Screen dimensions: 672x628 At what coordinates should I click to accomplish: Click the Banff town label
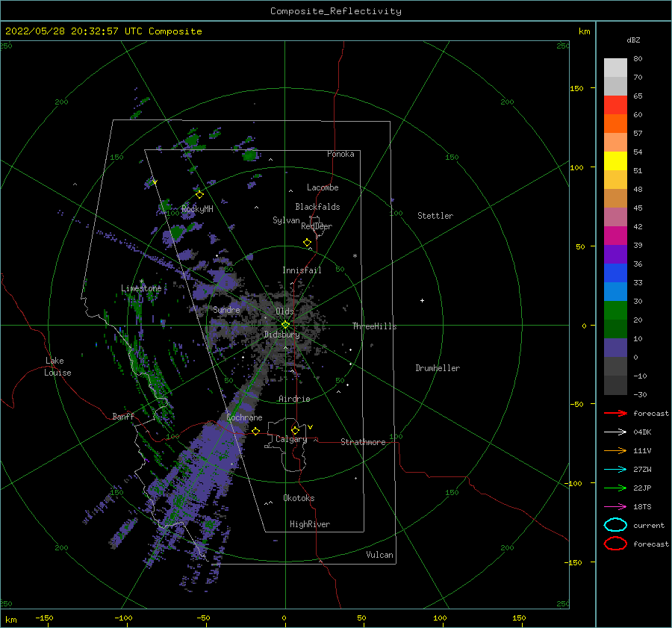(x=123, y=416)
